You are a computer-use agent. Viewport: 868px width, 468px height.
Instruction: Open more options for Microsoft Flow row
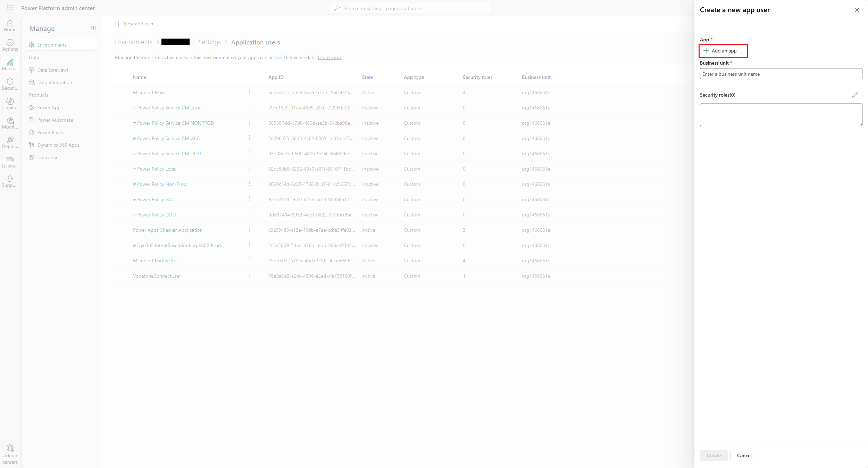tap(249, 92)
